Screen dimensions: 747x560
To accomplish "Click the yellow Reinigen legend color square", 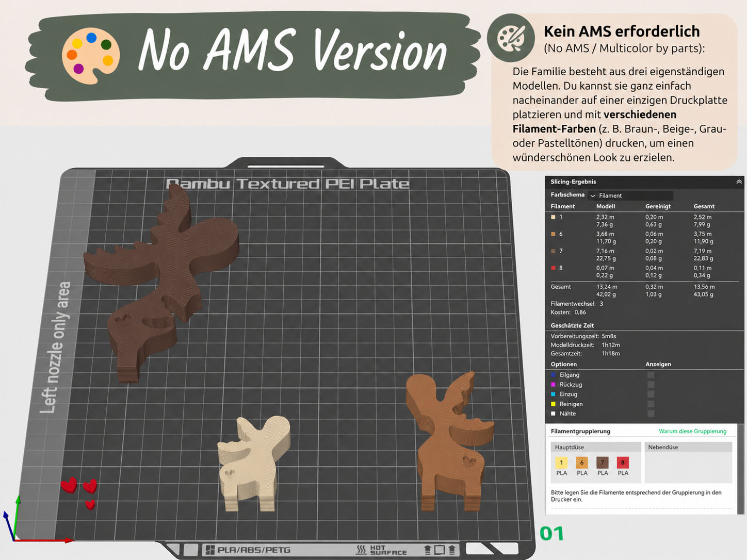I will pos(554,404).
